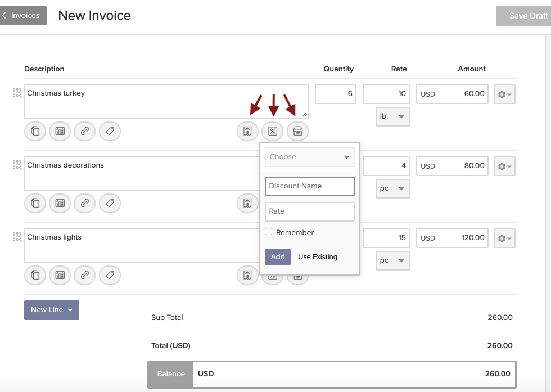Open the gear menu for Christmas lights row
The width and height of the screenshot is (551, 392).
(505, 238)
